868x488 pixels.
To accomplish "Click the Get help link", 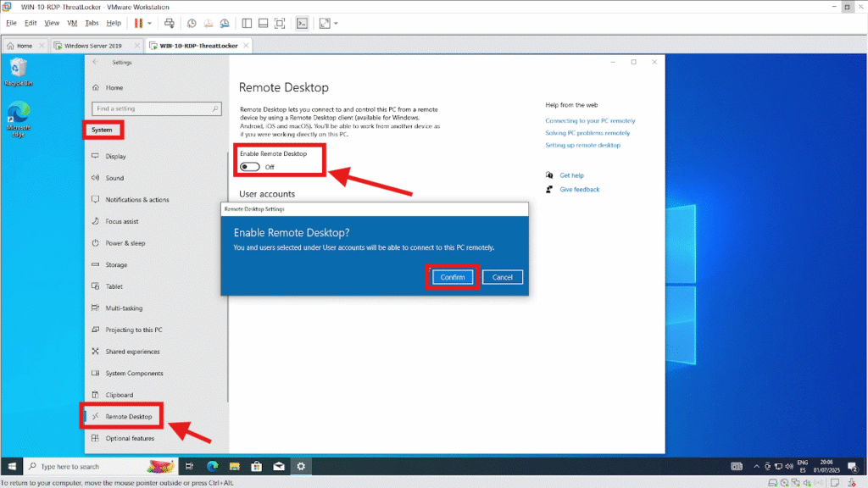I will click(571, 175).
